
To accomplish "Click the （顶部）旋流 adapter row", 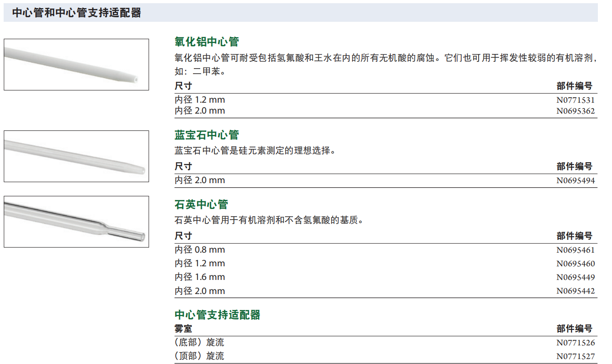I will (x=386, y=356).
